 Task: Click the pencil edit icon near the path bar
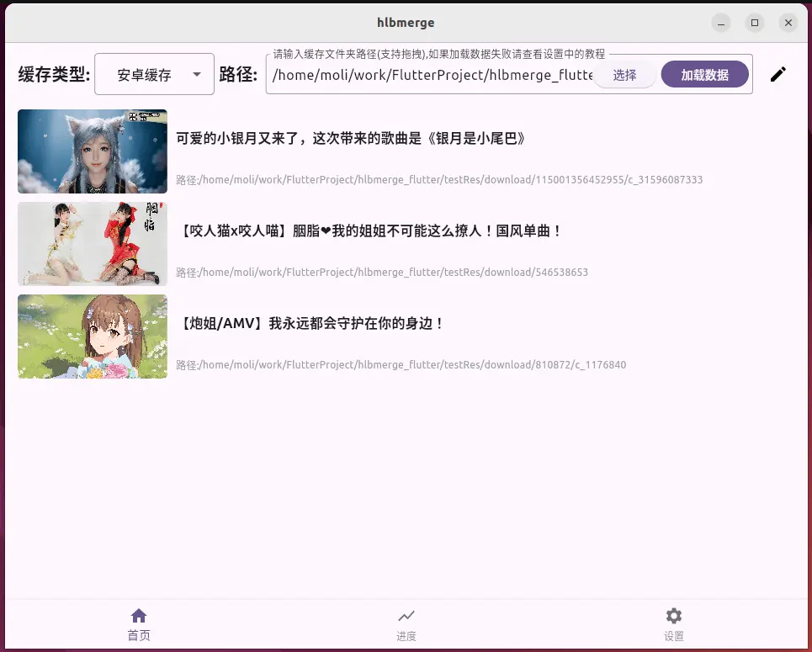(x=778, y=74)
